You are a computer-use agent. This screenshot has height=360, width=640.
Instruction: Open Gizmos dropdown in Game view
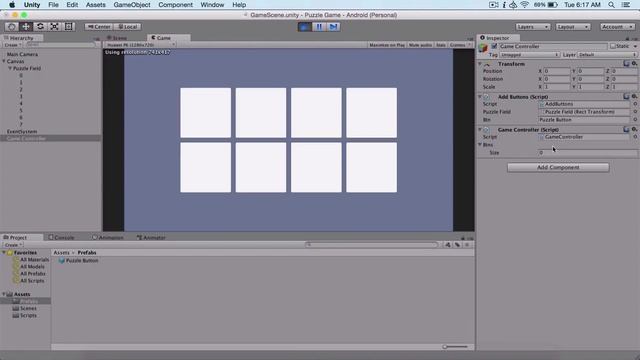460,45
